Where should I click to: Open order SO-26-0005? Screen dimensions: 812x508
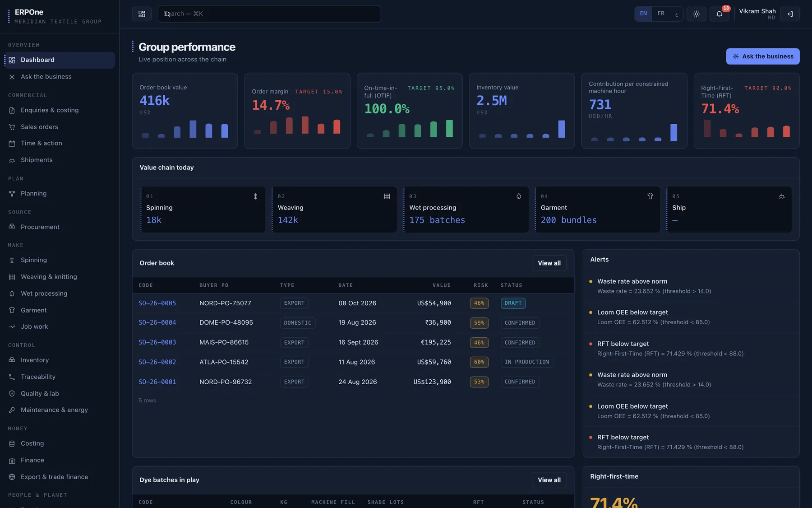click(x=157, y=303)
